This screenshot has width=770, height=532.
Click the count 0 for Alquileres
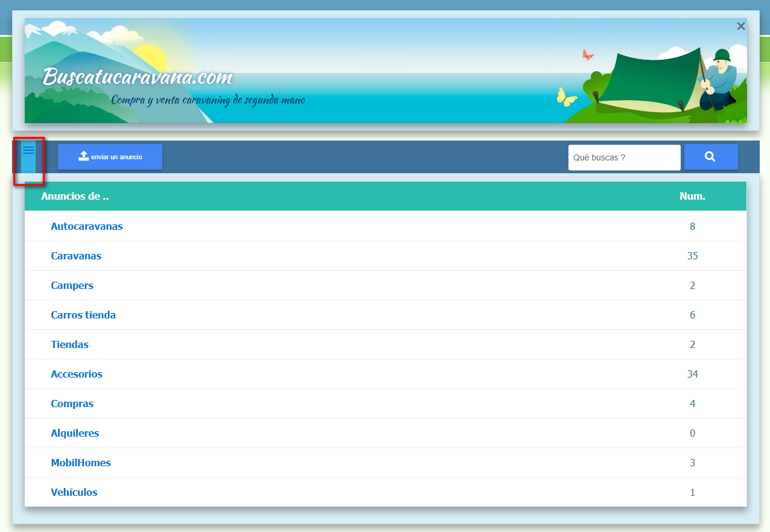point(692,433)
